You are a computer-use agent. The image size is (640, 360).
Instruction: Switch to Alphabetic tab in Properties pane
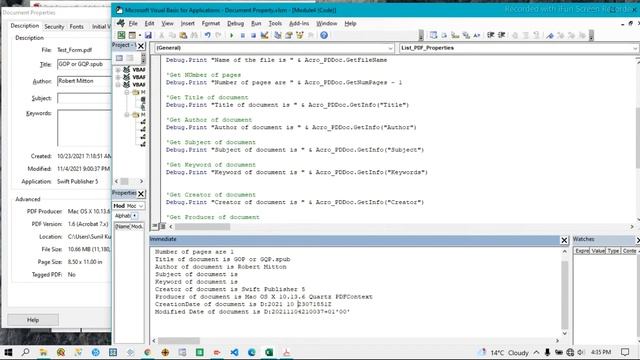click(x=122, y=216)
